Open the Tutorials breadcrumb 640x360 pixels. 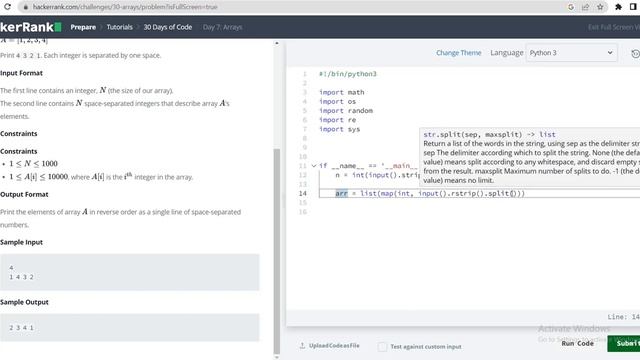[120, 27]
